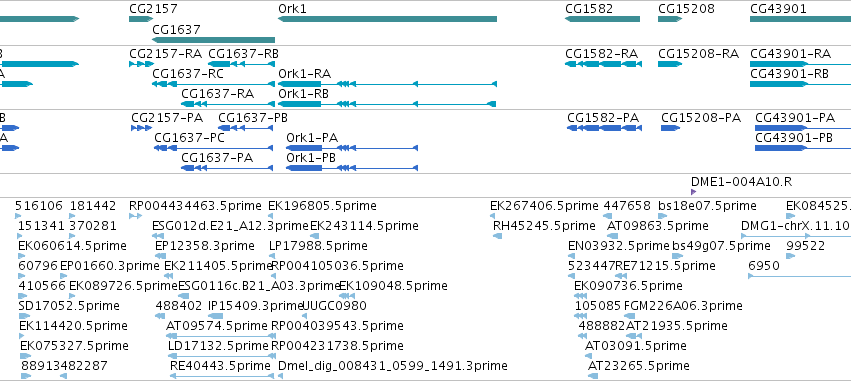Select the CG1637-PB protein feature
Screen dimensions: 851x381
[x=245, y=128]
